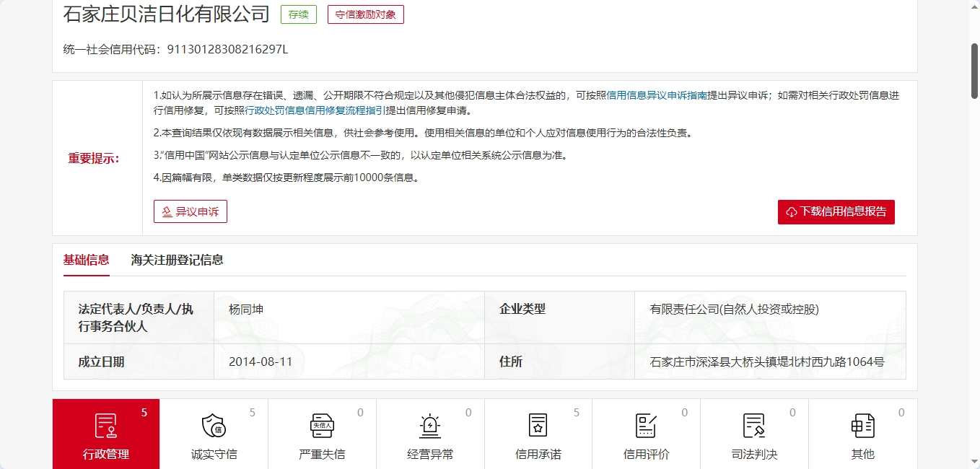Select the 经营异常 alarm icon
The height and width of the screenshot is (469, 980).
(x=430, y=426)
